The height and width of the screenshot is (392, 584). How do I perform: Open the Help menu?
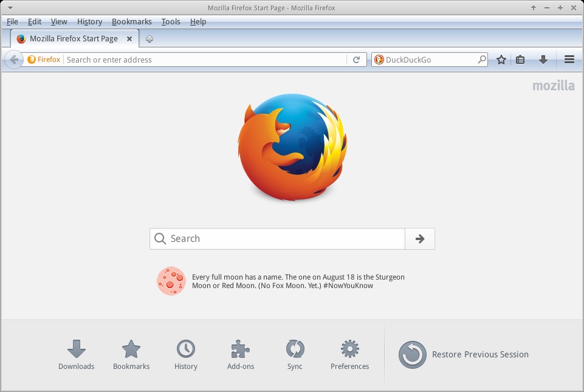pyautogui.click(x=198, y=22)
